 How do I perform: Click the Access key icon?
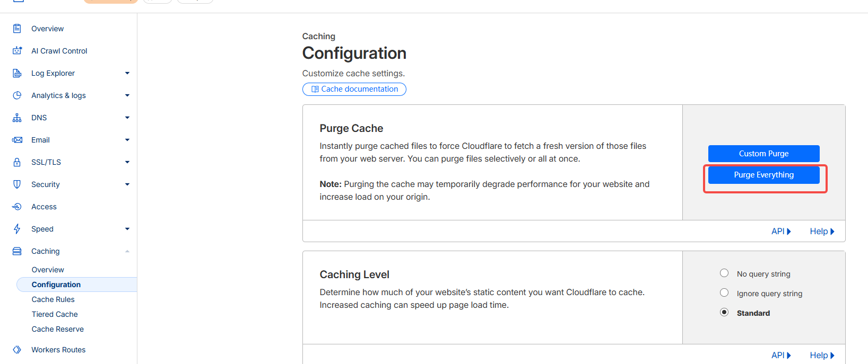tap(16, 206)
